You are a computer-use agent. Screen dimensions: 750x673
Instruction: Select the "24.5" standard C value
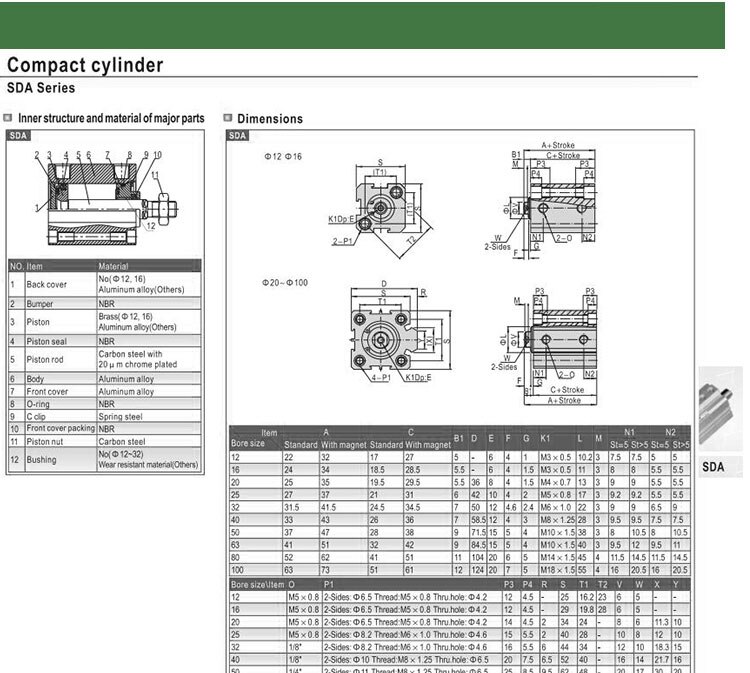(377, 507)
